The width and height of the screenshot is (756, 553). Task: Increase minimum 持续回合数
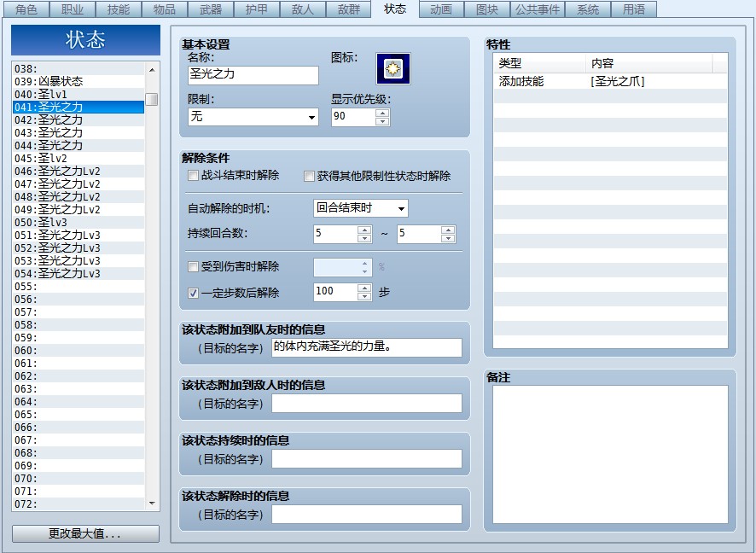click(364, 230)
